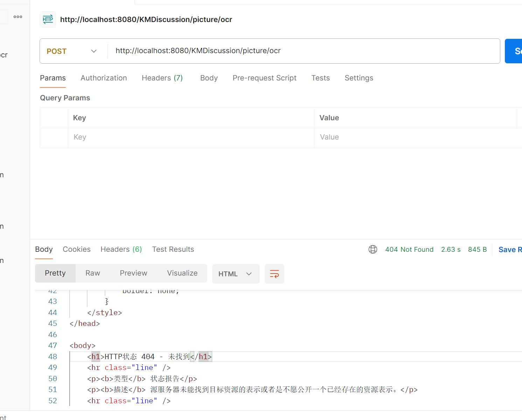Click the Query Params heading

click(x=65, y=98)
